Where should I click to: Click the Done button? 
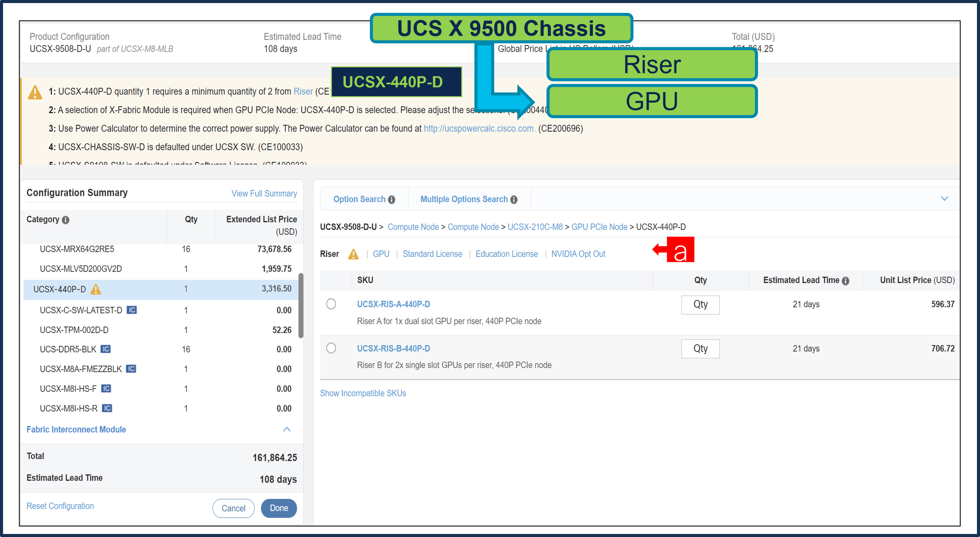coord(279,508)
